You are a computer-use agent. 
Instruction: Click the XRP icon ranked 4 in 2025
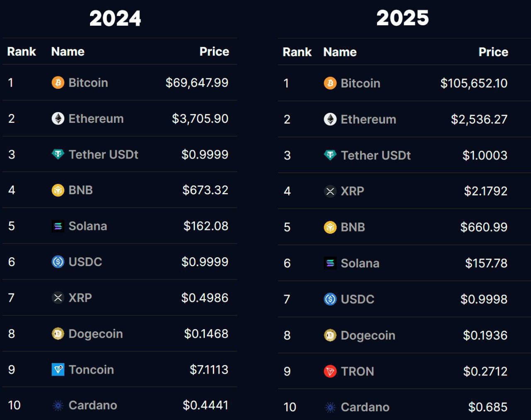pos(330,191)
